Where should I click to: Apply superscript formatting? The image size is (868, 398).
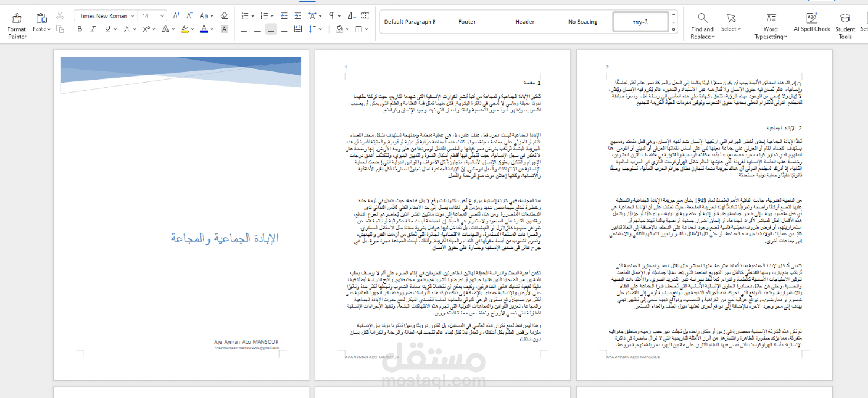(x=146, y=29)
